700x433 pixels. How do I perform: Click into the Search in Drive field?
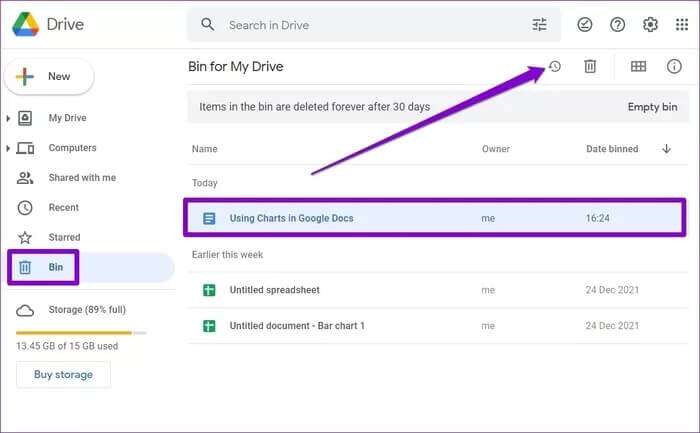(x=375, y=25)
